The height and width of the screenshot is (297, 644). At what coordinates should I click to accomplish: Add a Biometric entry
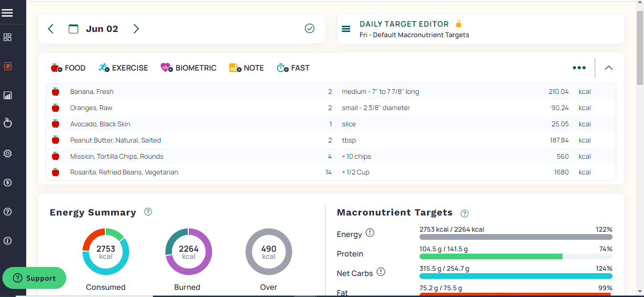pos(188,68)
